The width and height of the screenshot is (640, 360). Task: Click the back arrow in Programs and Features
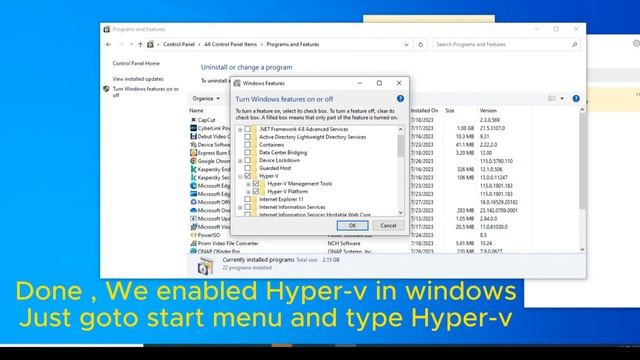(x=109, y=44)
